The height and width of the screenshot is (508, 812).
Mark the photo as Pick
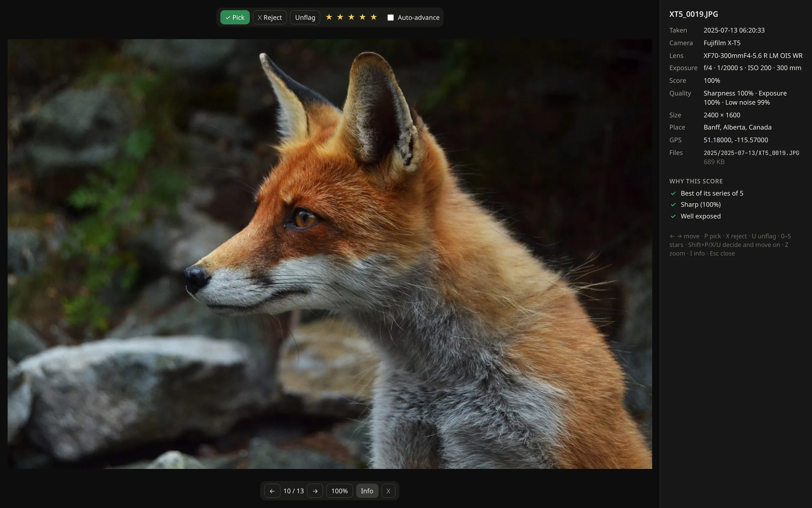(x=235, y=17)
